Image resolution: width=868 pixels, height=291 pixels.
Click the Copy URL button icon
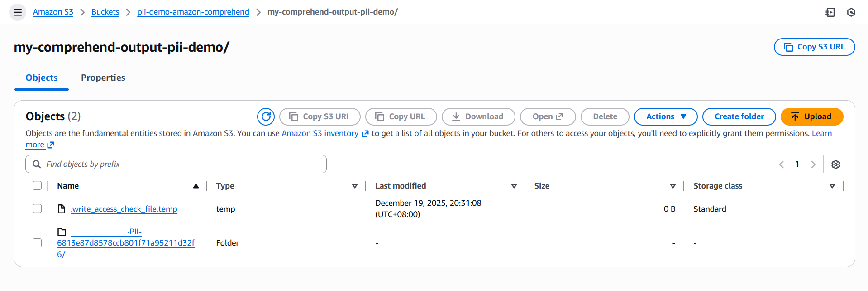(x=379, y=116)
